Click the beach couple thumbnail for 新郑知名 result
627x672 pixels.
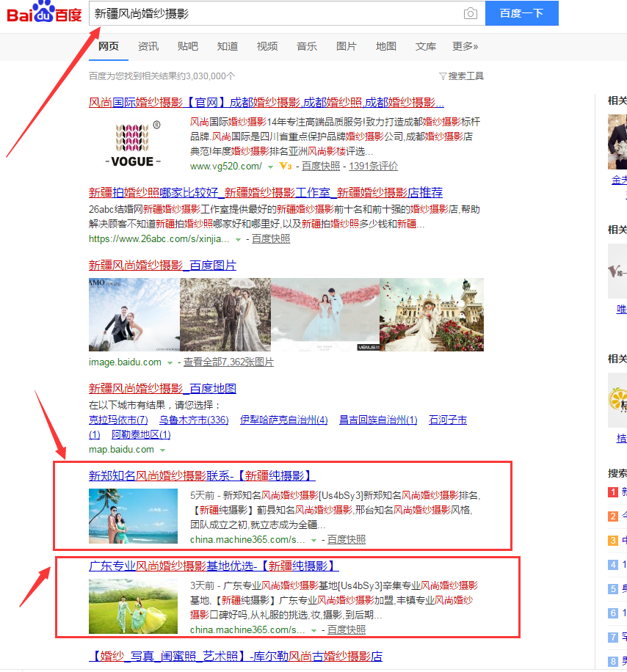coord(133,516)
